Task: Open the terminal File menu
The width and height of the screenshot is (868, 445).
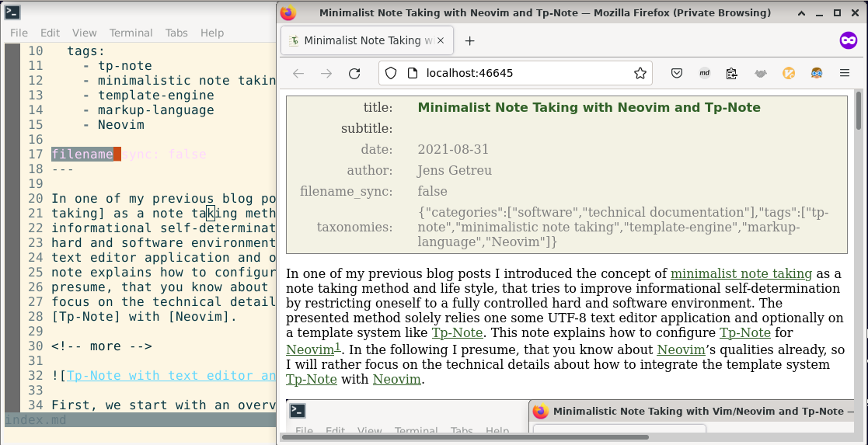Action: [19, 33]
